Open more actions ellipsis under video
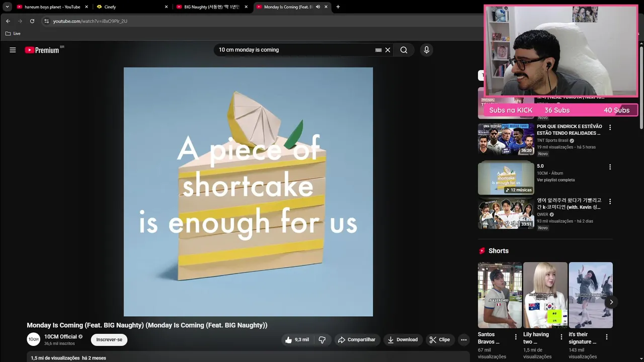This screenshot has height=362, width=644. (x=464, y=340)
